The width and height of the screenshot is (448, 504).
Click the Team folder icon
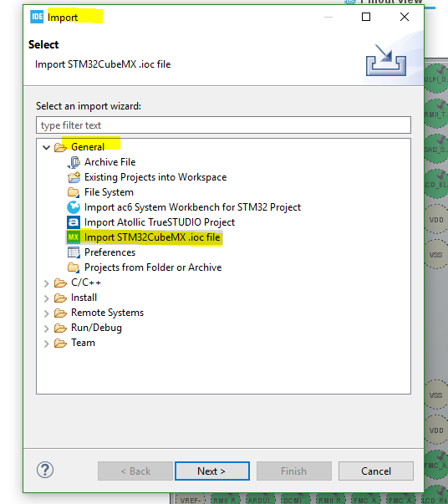click(60, 344)
